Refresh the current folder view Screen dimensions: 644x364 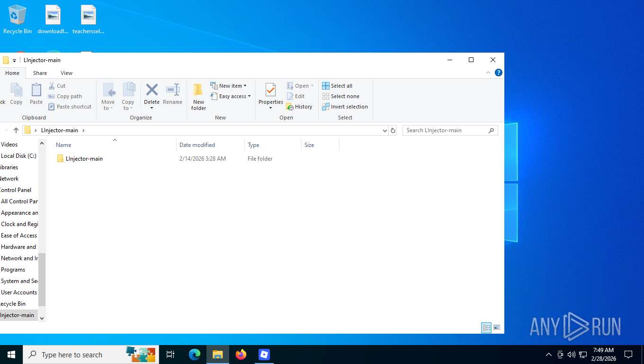(x=393, y=130)
